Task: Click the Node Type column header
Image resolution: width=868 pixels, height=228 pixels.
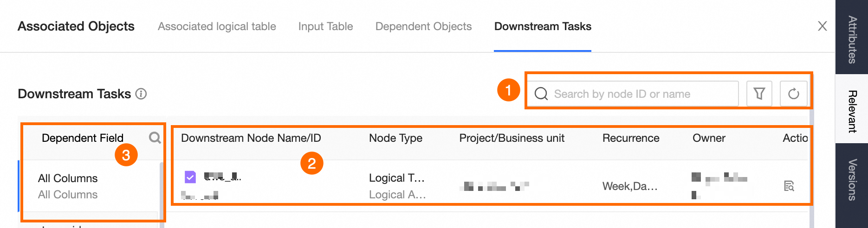Action: [x=395, y=138]
